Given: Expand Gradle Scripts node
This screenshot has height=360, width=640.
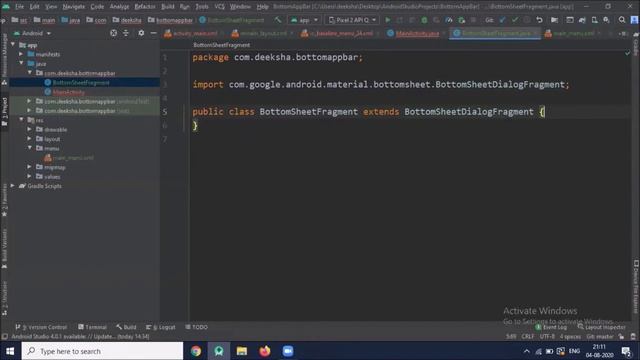Looking at the screenshot, I should click(13, 186).
